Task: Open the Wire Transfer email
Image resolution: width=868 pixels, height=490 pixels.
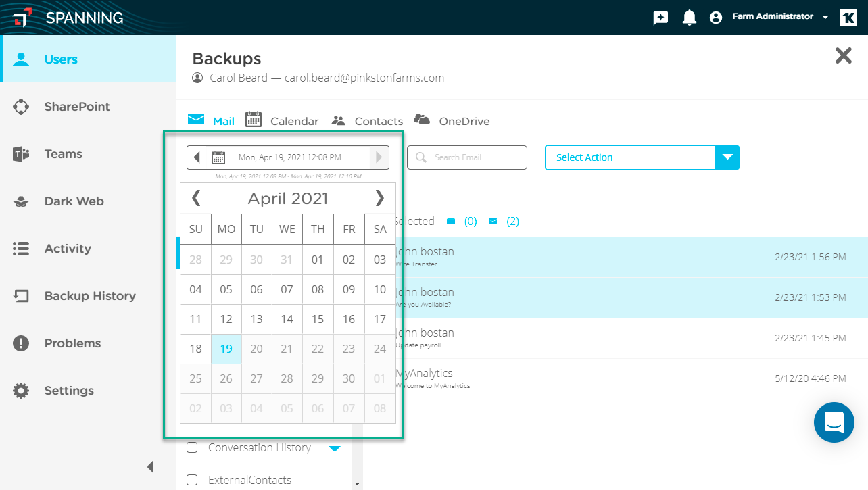Action: tap(615, 257)
